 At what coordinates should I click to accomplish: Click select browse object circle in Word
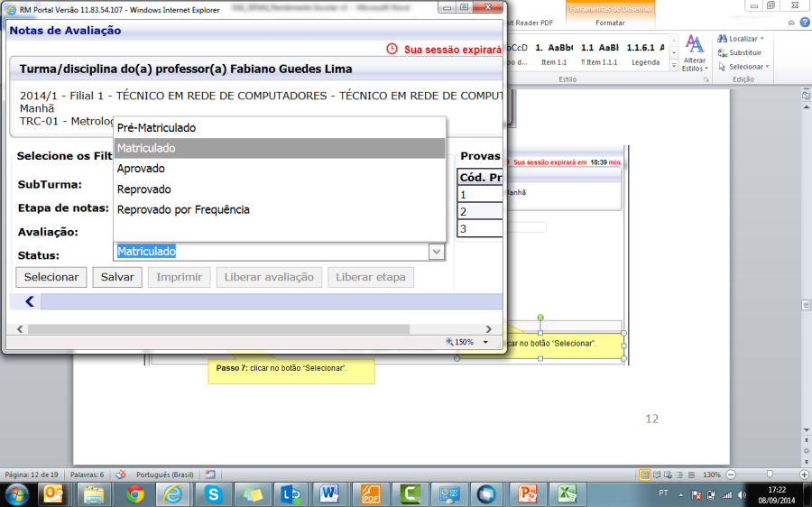click(807, 451)
